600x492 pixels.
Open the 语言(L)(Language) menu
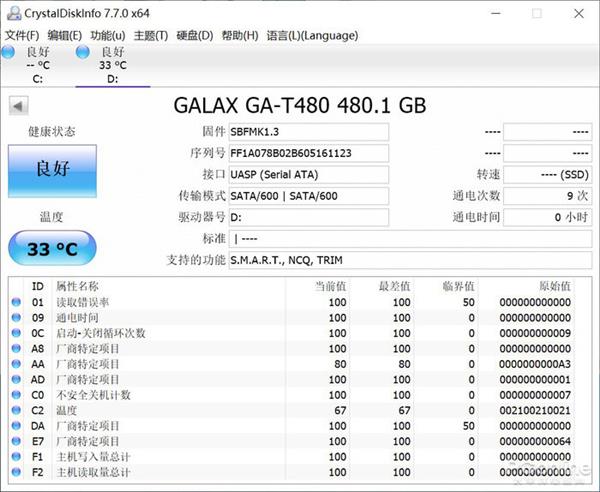pos(312,36)
